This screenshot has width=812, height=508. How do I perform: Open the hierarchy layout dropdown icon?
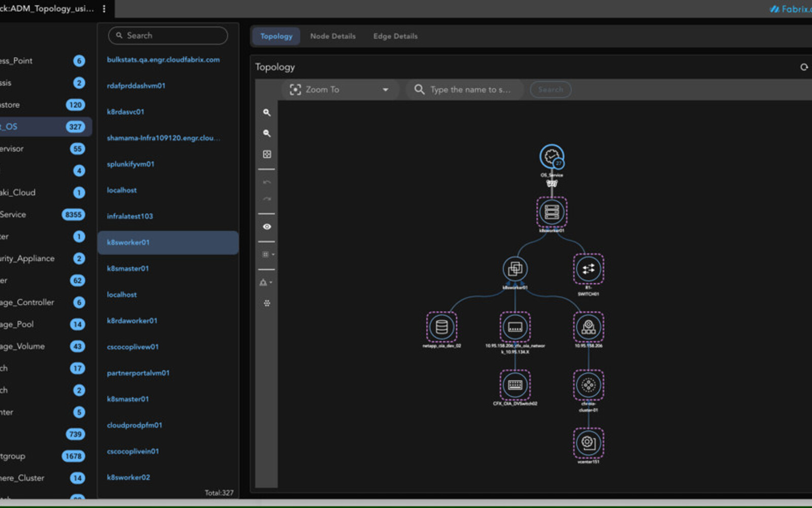click(266, 282)
